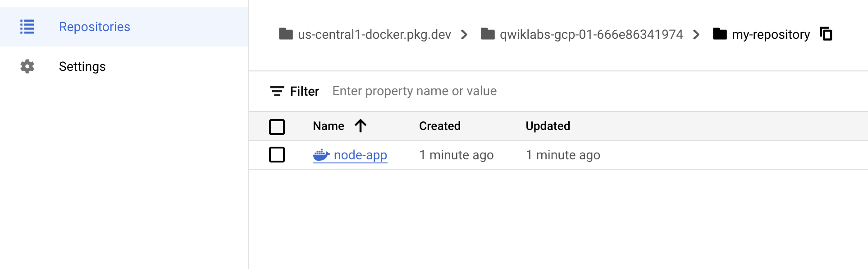
Task: Open the node-app image link
Action: coord(360,155)
